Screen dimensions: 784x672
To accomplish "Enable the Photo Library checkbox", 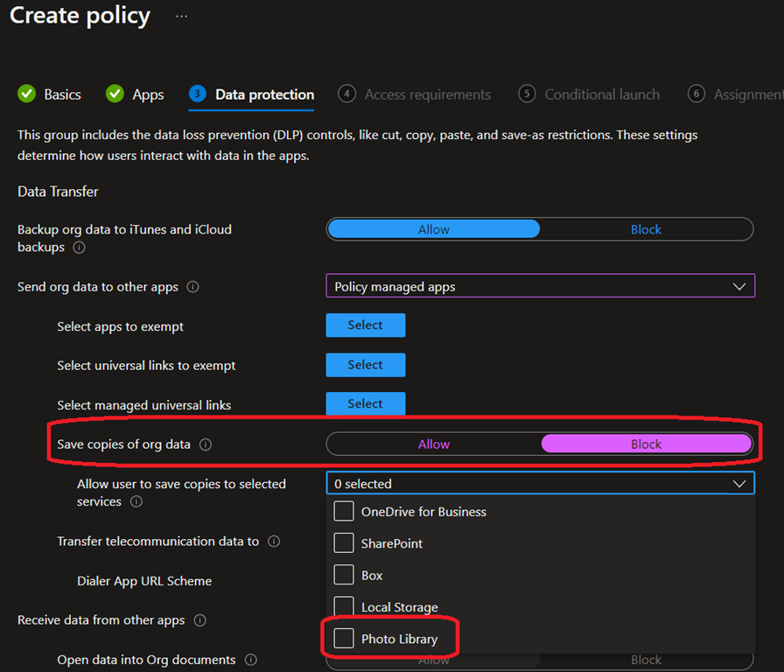I will 344,639.
